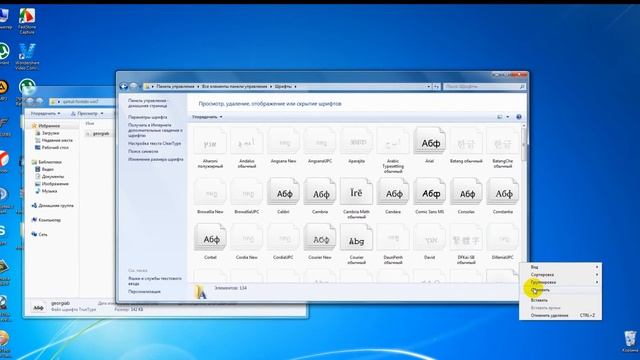640x360 pixels.
Task: Open the Параметры шрифта link
Action: click(x=147, y=117)
